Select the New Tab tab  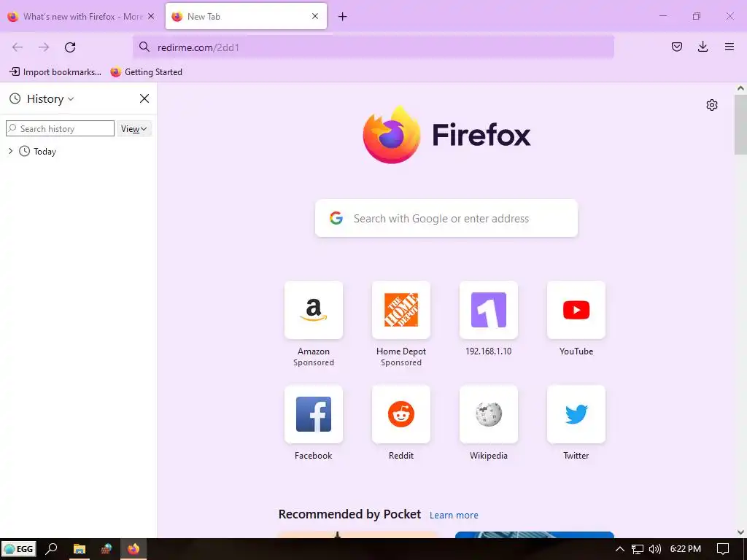click(x=246, y=16)
